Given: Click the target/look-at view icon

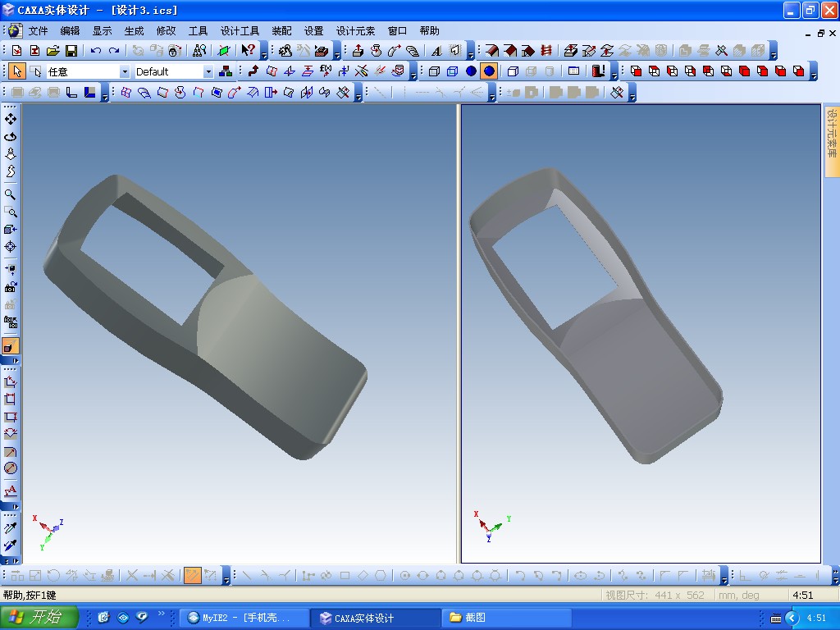Looking at the screenshot, I should [x=10, y=246].
